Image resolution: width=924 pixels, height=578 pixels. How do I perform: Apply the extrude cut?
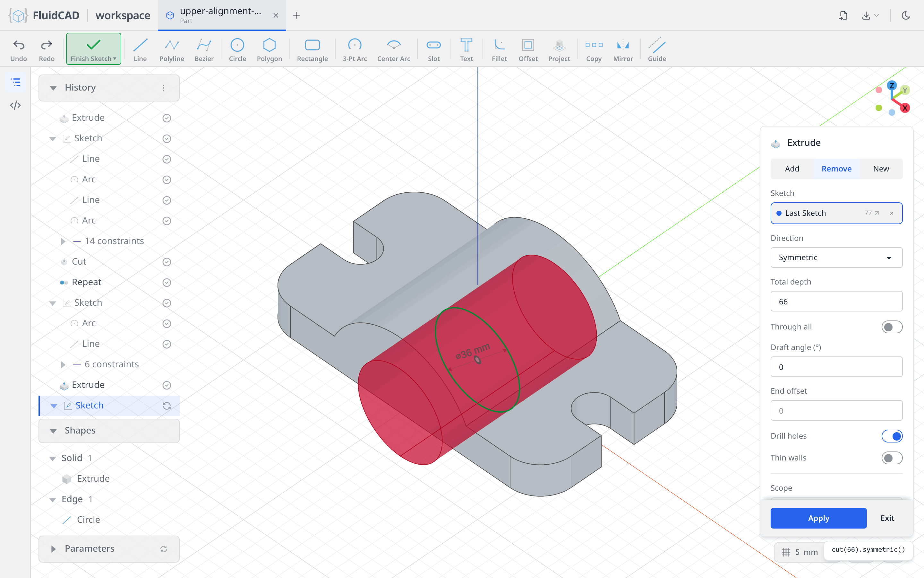click(x=818, y=518)
